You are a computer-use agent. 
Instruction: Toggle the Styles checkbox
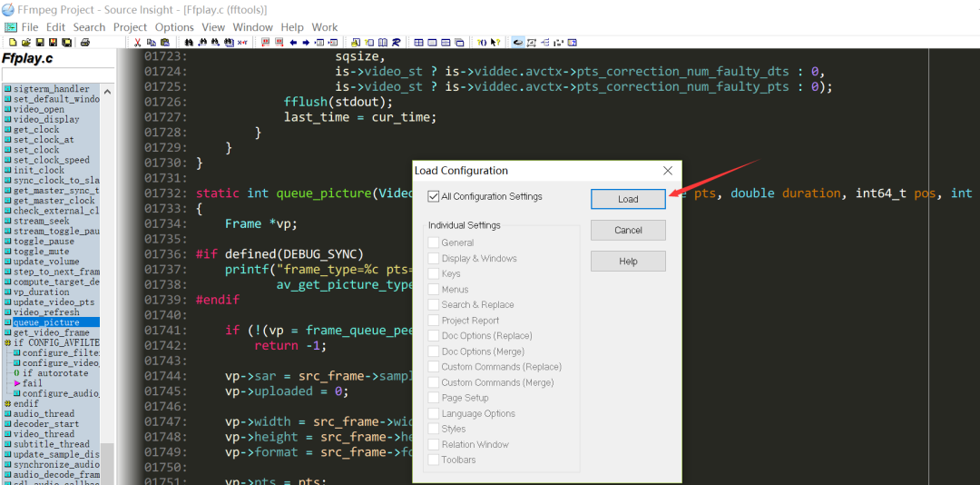[x=434, y=429]
